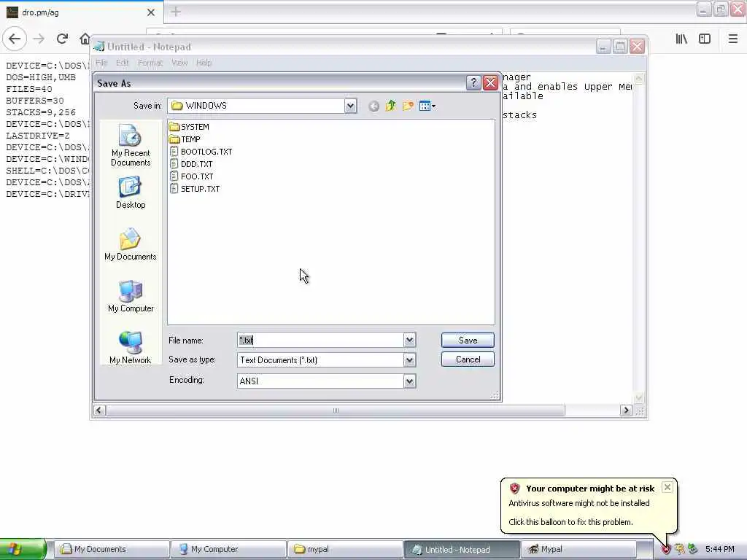The image size is (747, 560).
Task: Expand the Encoding dropdown
Action: point(409,381)
